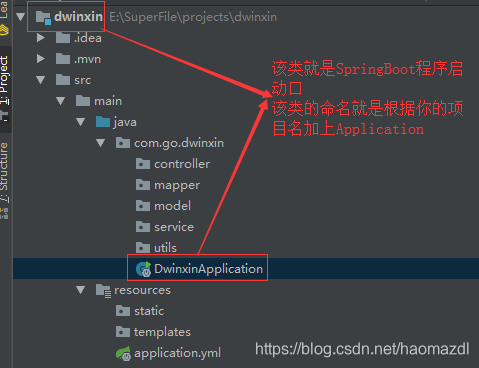This screenshot has width=479, height=368.
Task: Collapse the src folder arrow
Action: [x=41, y=80]
